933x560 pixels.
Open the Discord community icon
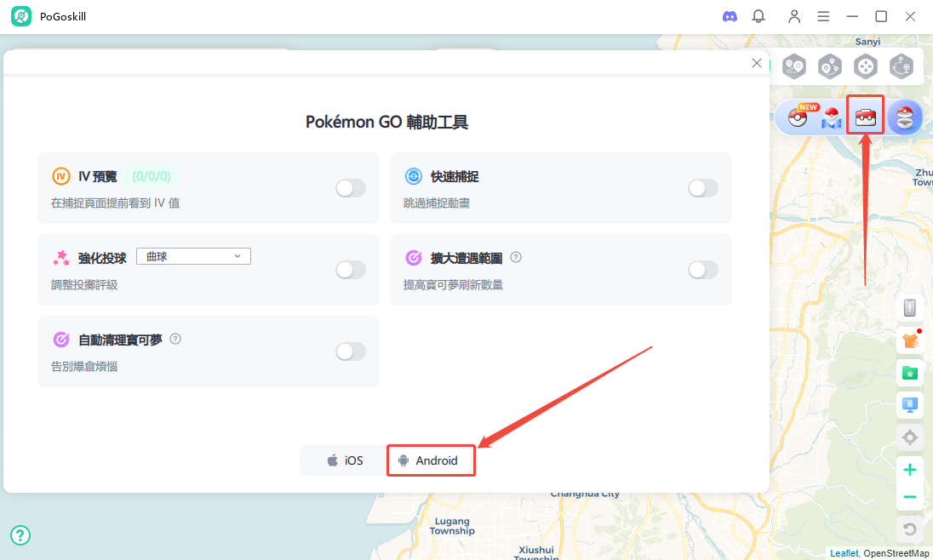(730, 17)
